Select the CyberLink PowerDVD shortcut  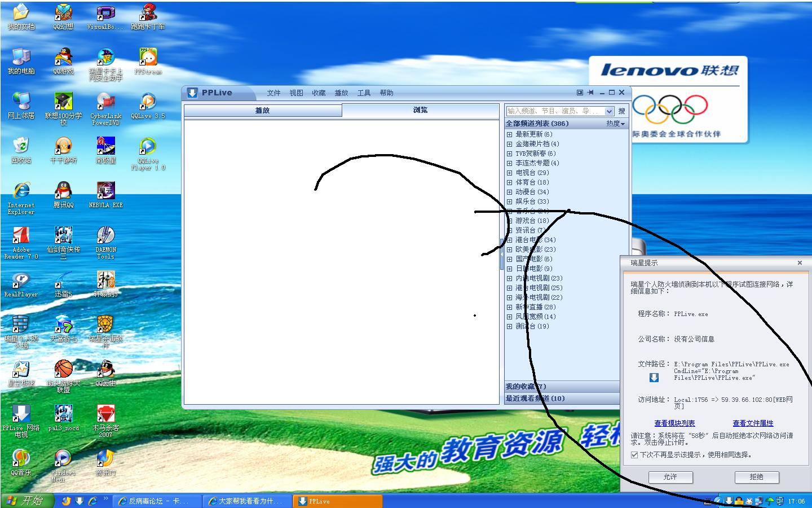tap(105, 110)
